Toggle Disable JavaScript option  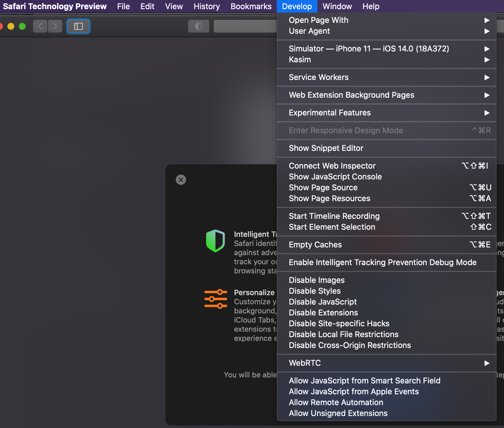click(387, 302)
